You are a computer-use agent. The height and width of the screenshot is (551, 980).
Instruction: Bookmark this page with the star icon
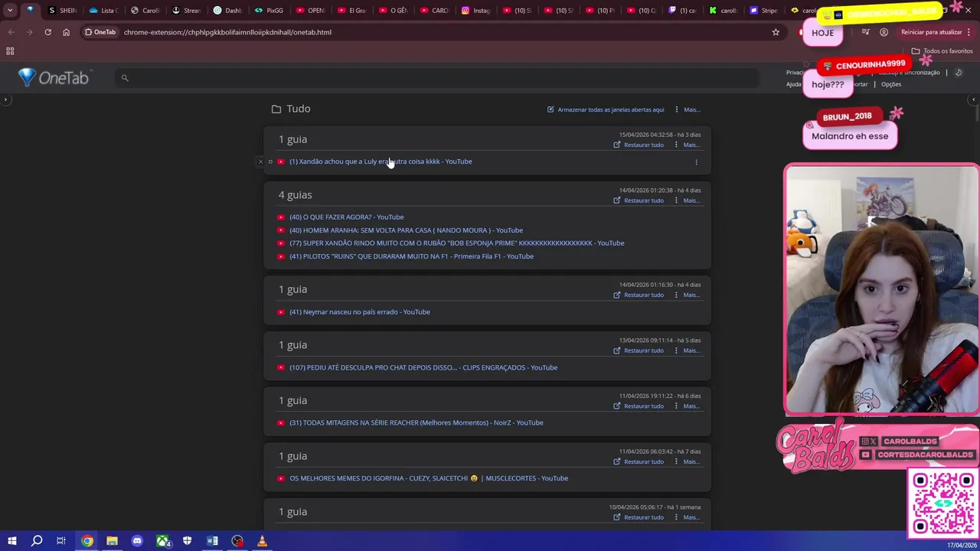(776, 32)
